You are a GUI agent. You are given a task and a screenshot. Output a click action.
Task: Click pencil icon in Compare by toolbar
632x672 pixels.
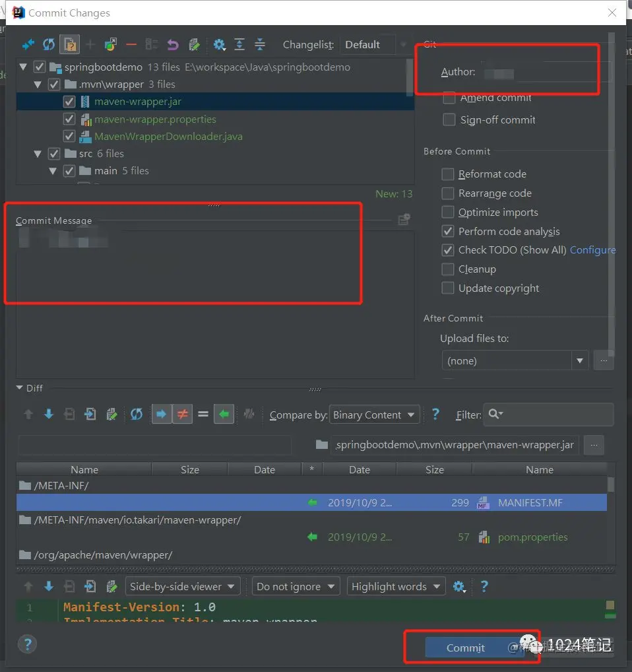click(x=111, y=414)
